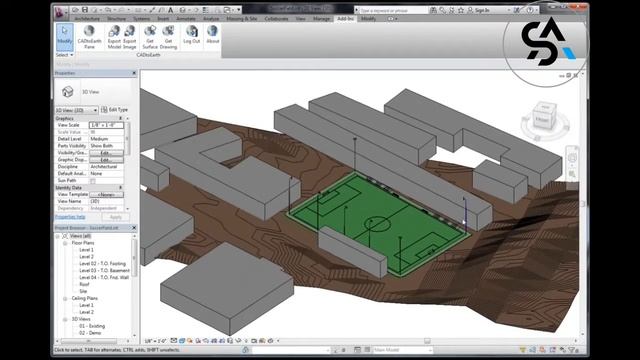640x360 pixels.
Task: Collapse the Views (all) tree node
Action: (58, 236)
